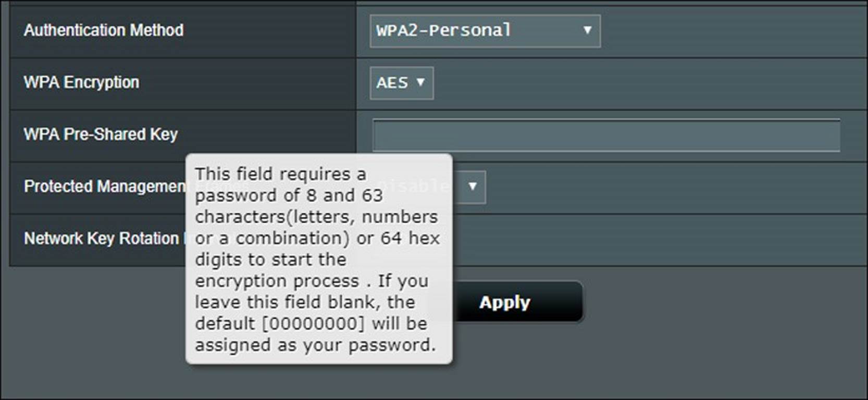This screenshot has height=400, width=868.
Task: Focus the WPA Pre-Shared Key field
Action: [606, 135]
